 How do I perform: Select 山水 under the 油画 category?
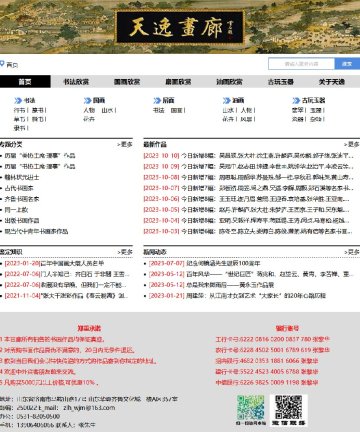click(x=228, y=110)
